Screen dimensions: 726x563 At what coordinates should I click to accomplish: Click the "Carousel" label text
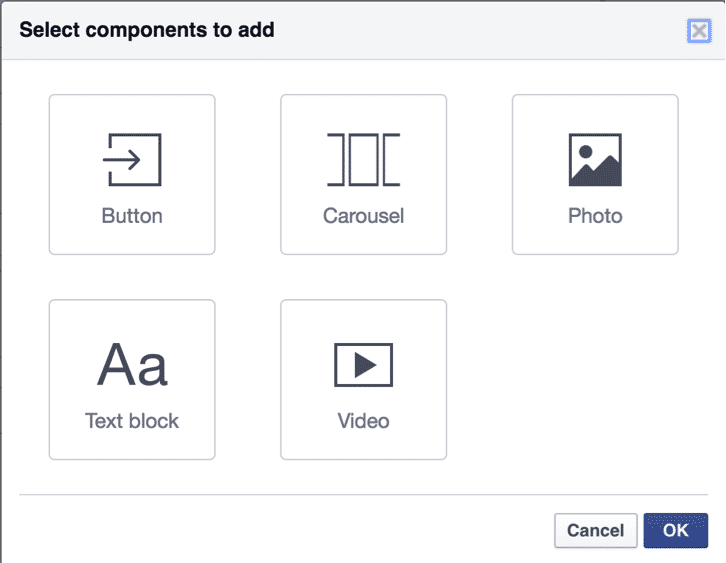[363, 216]
